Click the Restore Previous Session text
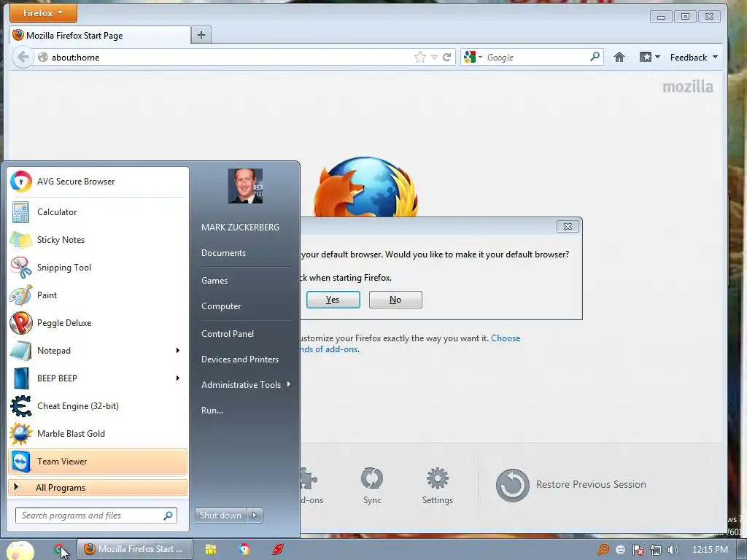 click(591, 484)
